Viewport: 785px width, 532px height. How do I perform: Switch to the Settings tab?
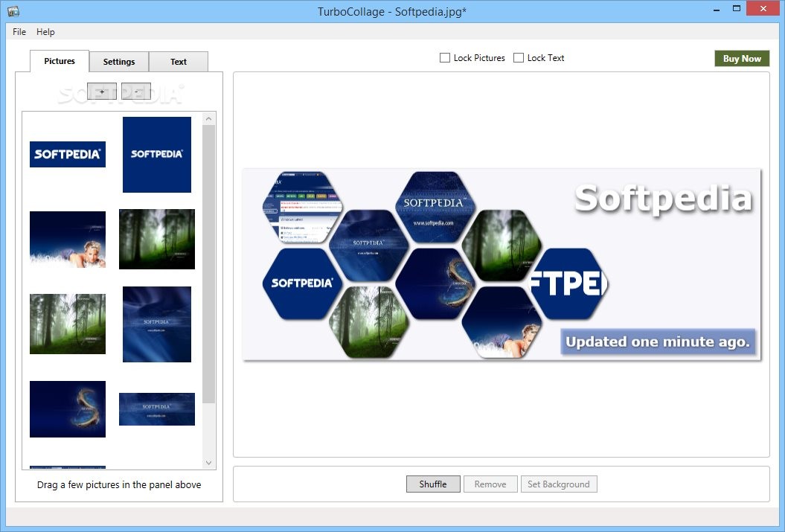click(x=119, y=62)
